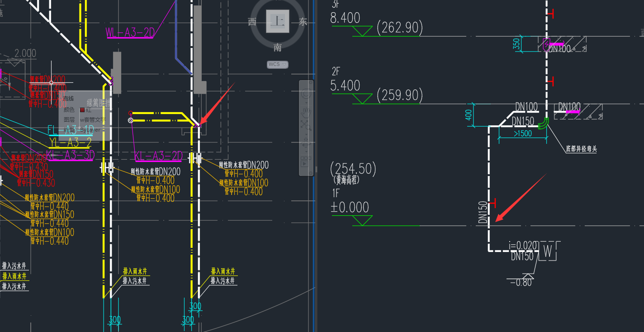The width and height of the screenshot is (644, 332).
Task: Open navigation bar customize menu at its bottom corner
Action: pos(310,173)
